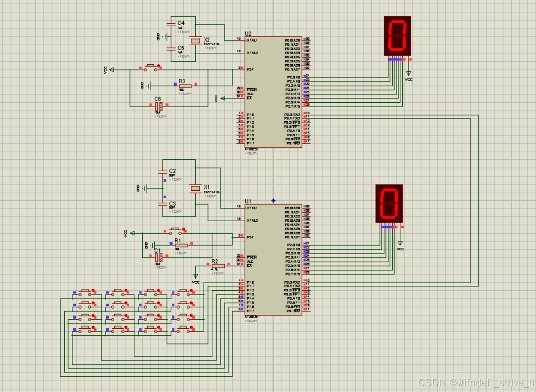Click the CRYSTAL value text beside X1
This screenshot has height=392, width=536.
212,192
